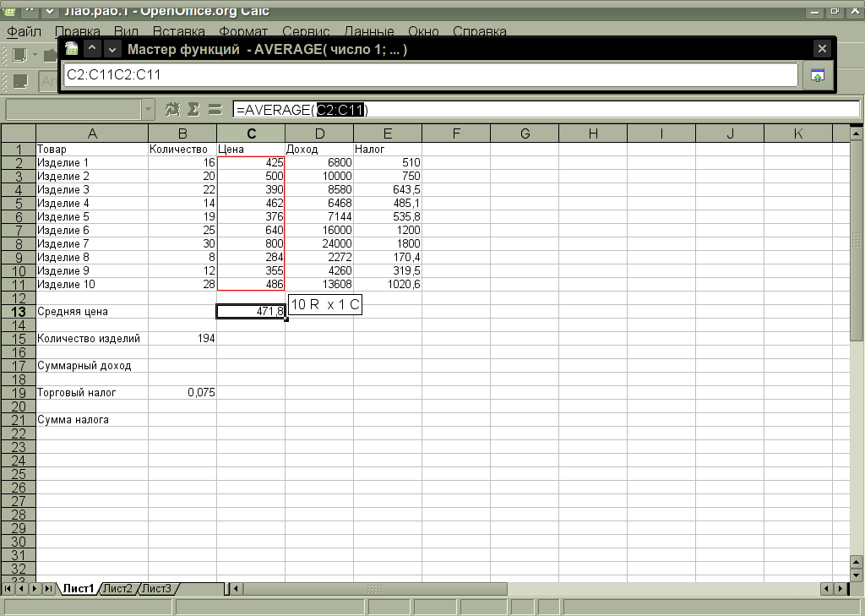Click the Function Wizard icon in formula bar
This screenshot has height=616, width=865.
(x=173, y=109)
